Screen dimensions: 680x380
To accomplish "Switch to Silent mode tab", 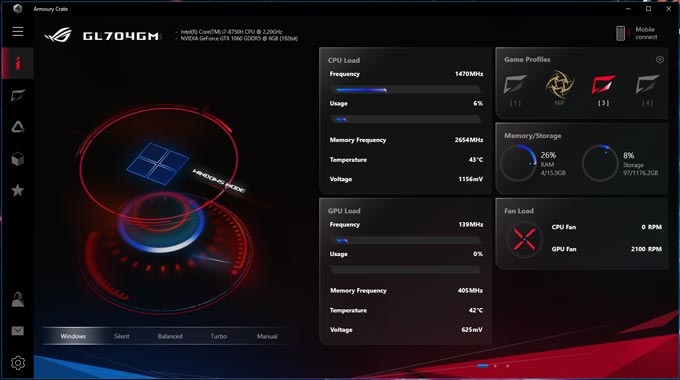I will (x=121, y=336).
